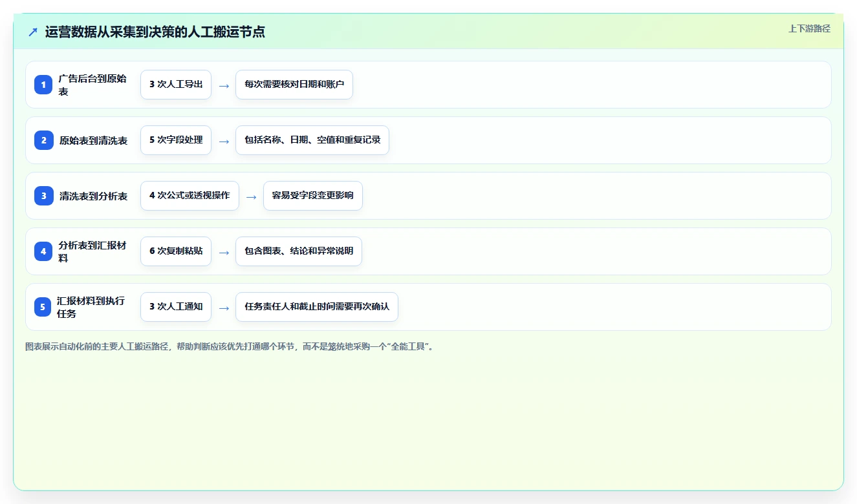Click the arrow after 3 次人工通知
Viewport: 857px width, 504px height.
click(x=224, y=308)
